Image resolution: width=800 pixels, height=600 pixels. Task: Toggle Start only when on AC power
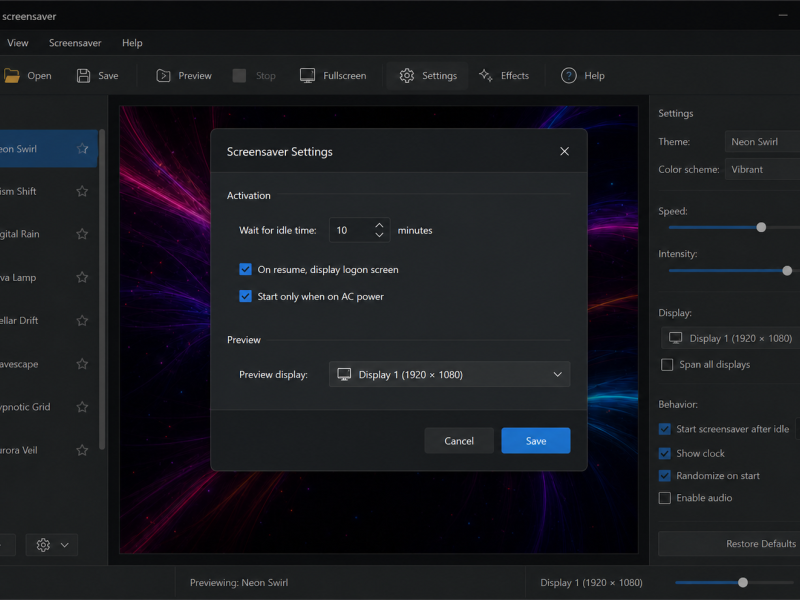245,296
